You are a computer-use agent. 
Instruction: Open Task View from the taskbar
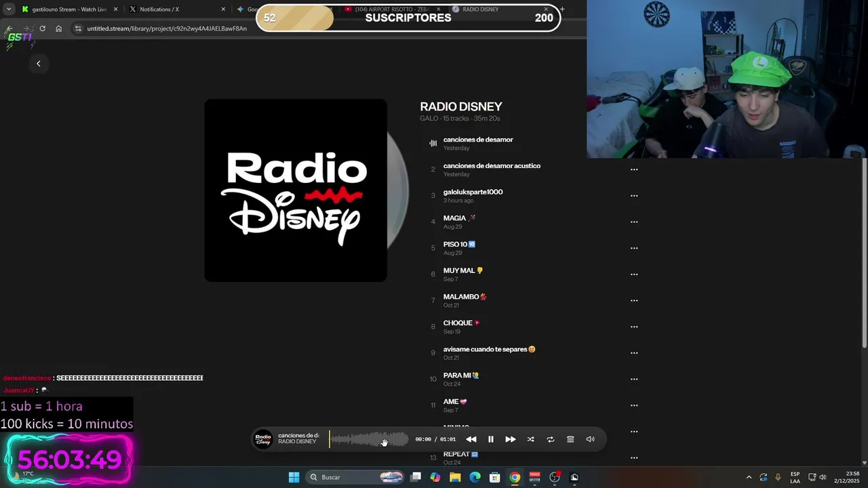pos(416,477)
